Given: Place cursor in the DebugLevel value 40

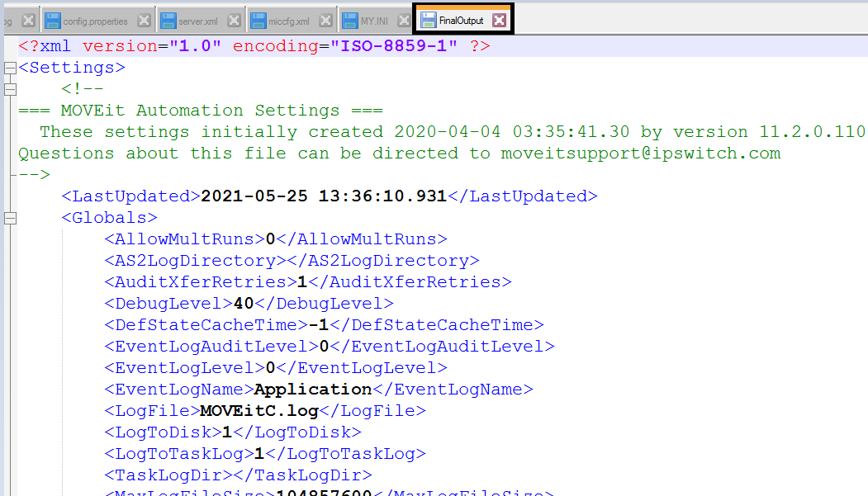Looking at the screenshot, I should 244,304.
